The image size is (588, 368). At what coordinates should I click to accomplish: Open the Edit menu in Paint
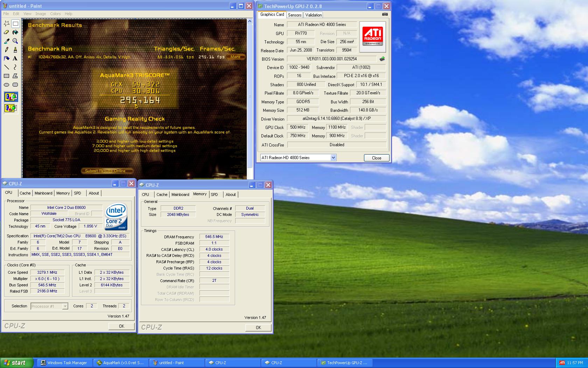16,14
